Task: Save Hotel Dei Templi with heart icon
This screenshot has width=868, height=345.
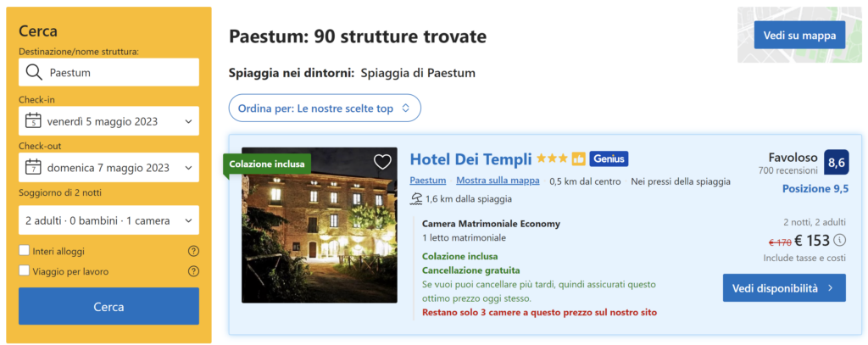Action: [x=382, y=162]
